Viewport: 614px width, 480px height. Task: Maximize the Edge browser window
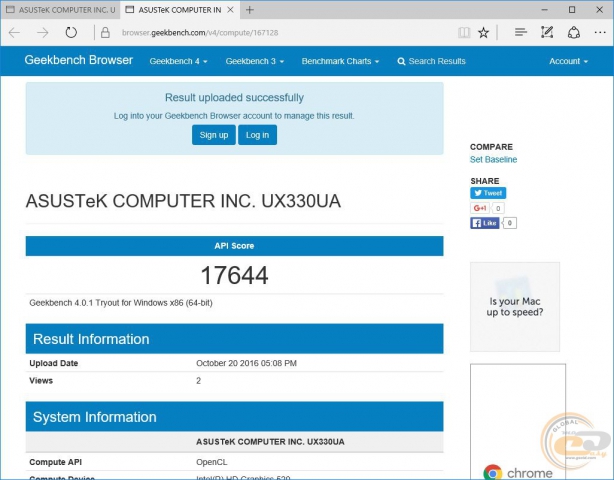click(572, 10)
